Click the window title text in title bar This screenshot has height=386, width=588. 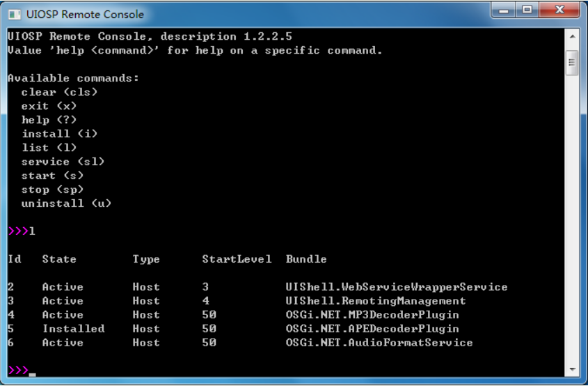pyautogui.click(x=85, y=14)
